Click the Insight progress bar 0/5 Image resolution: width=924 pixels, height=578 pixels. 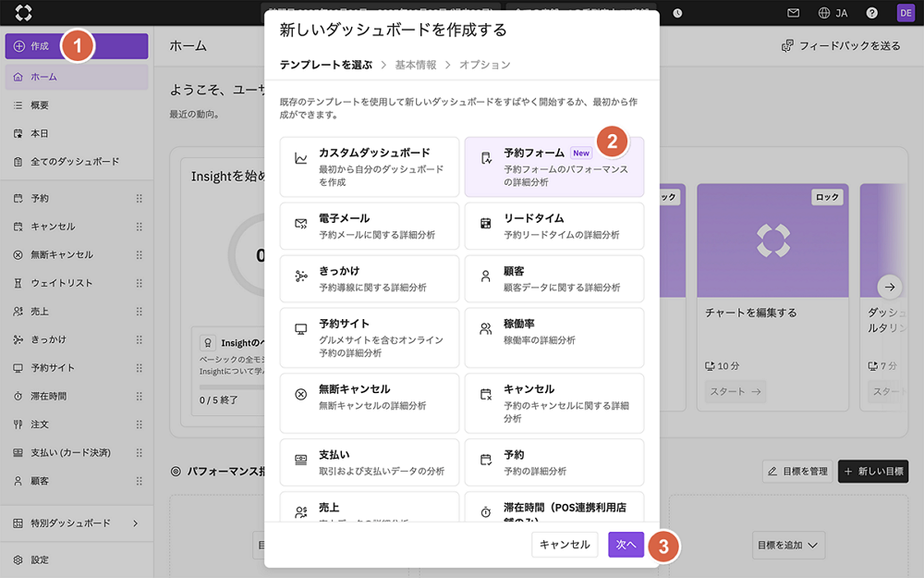click(231, 387)
